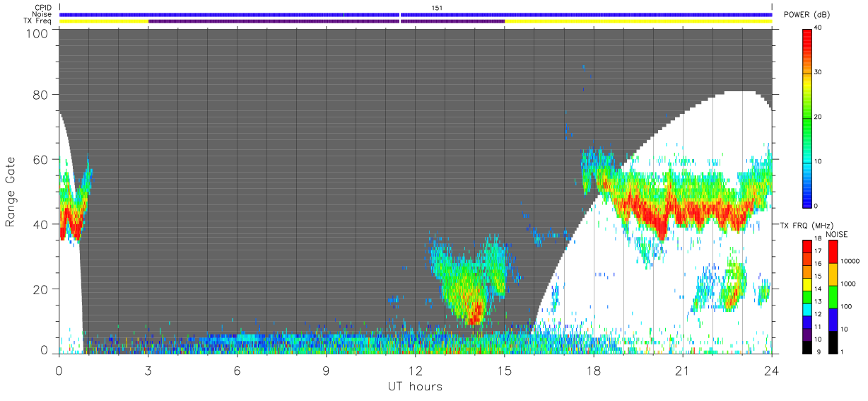The image size is (868, 401).
Task: Click the CPID value 151
Action: [437, 7]
